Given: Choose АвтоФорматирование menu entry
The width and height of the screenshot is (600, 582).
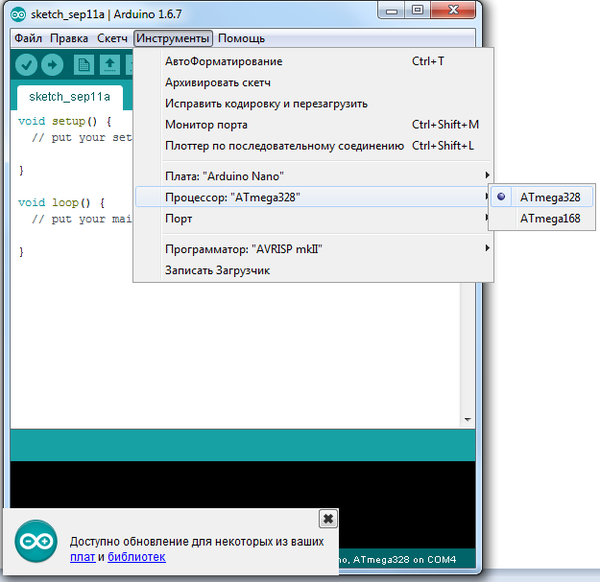Looking at the screenshot, I should click(x=223, y=61).
